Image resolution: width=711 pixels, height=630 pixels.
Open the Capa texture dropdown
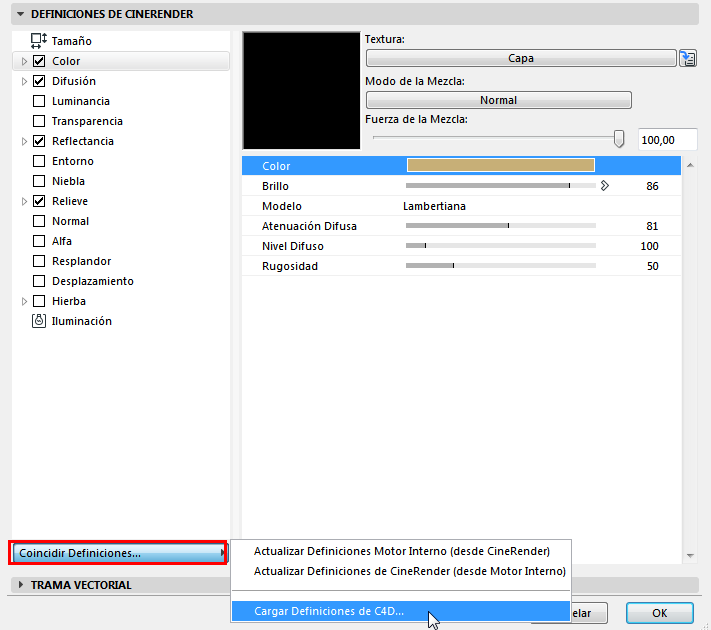point(521,58)
